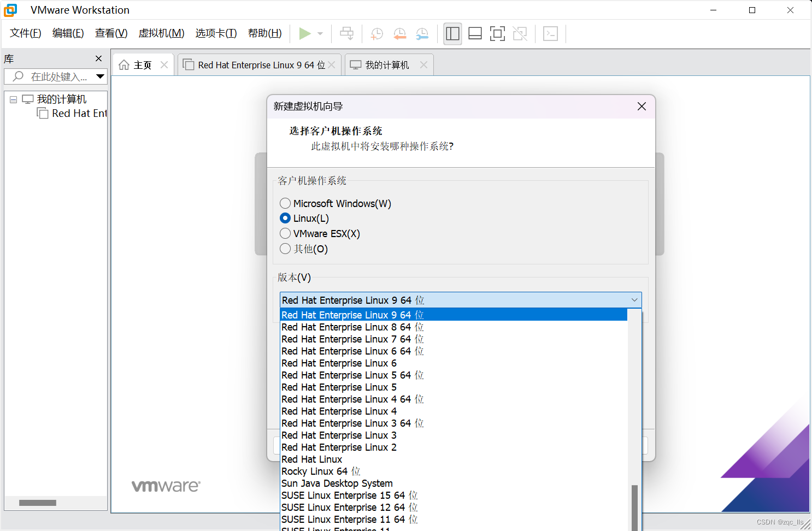Choose Rocky Linux 64 位 option
The height and width of the screenshot is (531, 812).
[454, 471]
